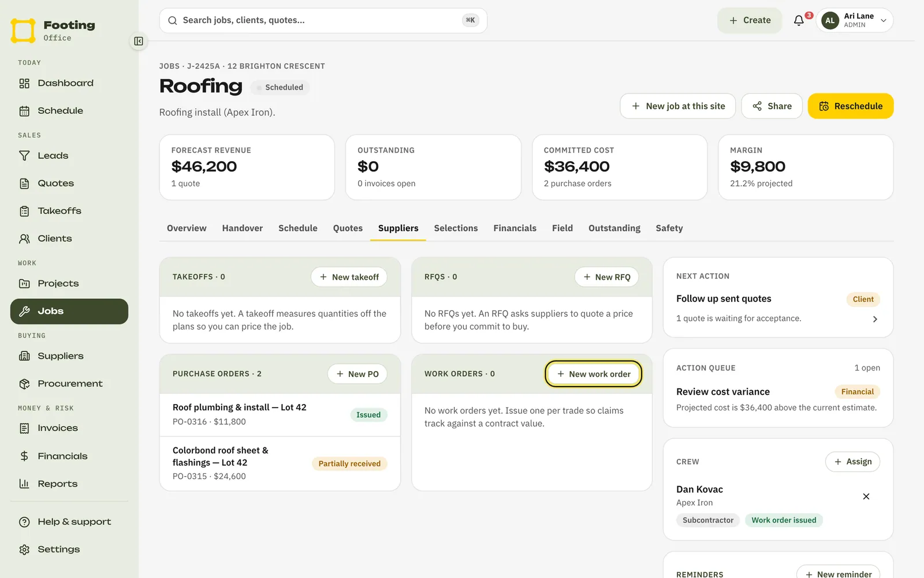Viewport: 924px width, 578px height.
Task: Assign crew member
Action: 853,462
